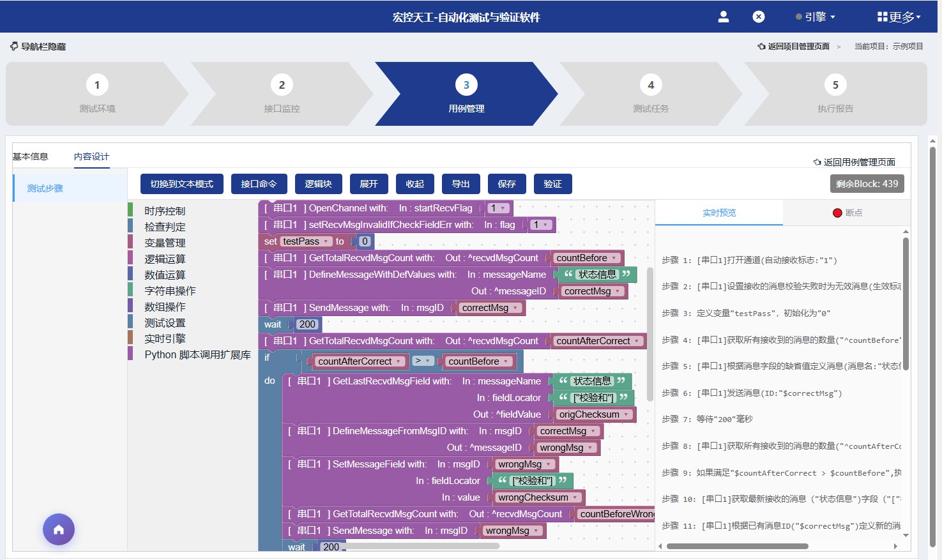Click step 1 circle for 测试环境
Image resolution: width=942 pixels, height=560 pixels.
point(97,85)
